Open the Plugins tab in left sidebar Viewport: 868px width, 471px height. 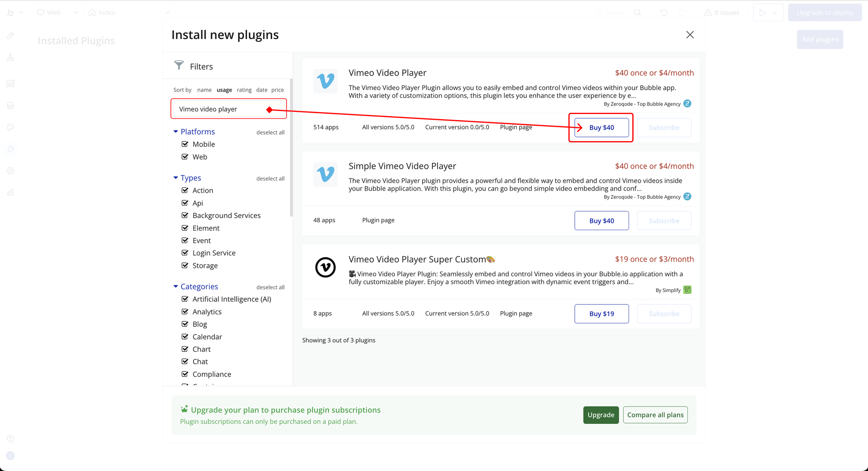pyautogui.click(x=11, y=149)
